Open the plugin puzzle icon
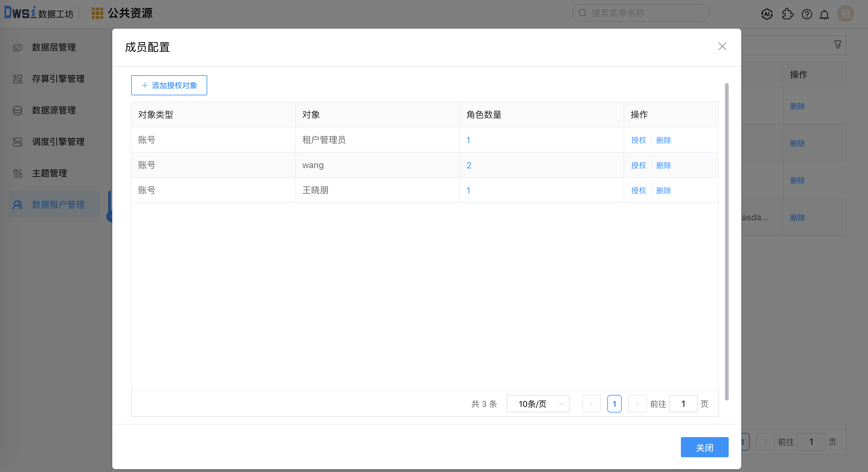Screen dimensions: 868x472 click(x=787, y=14)
